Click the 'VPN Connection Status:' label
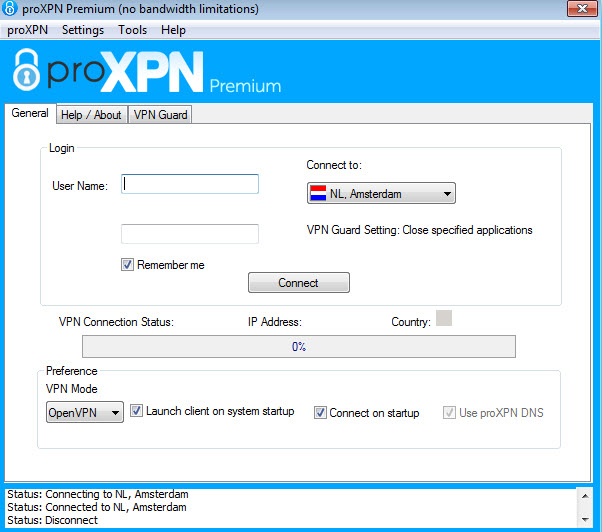602x532 pixels. pyautogui.click(x=116, y=322)
